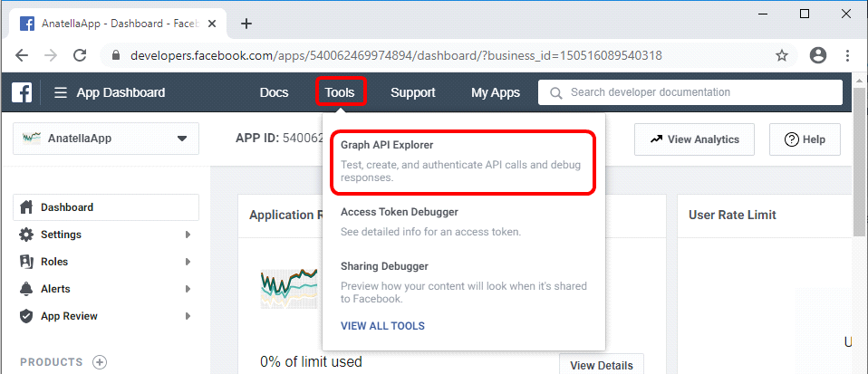
Task: Open the My Apps menu
Action: (x=496, y=92)
